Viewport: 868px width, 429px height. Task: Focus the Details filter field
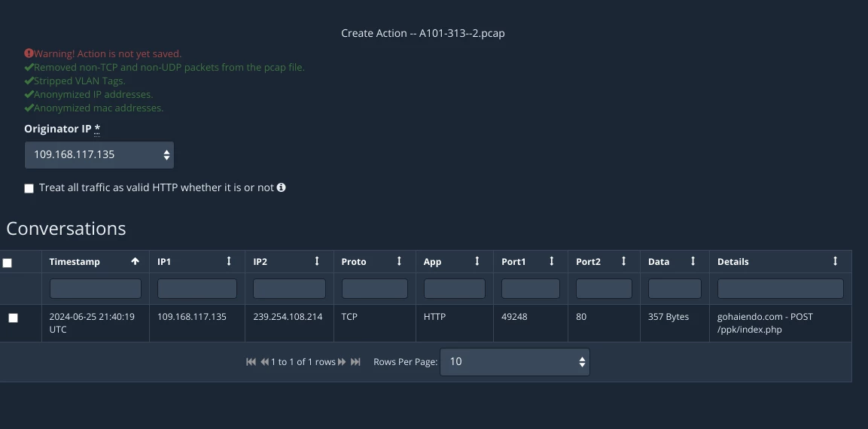point(781,289)
